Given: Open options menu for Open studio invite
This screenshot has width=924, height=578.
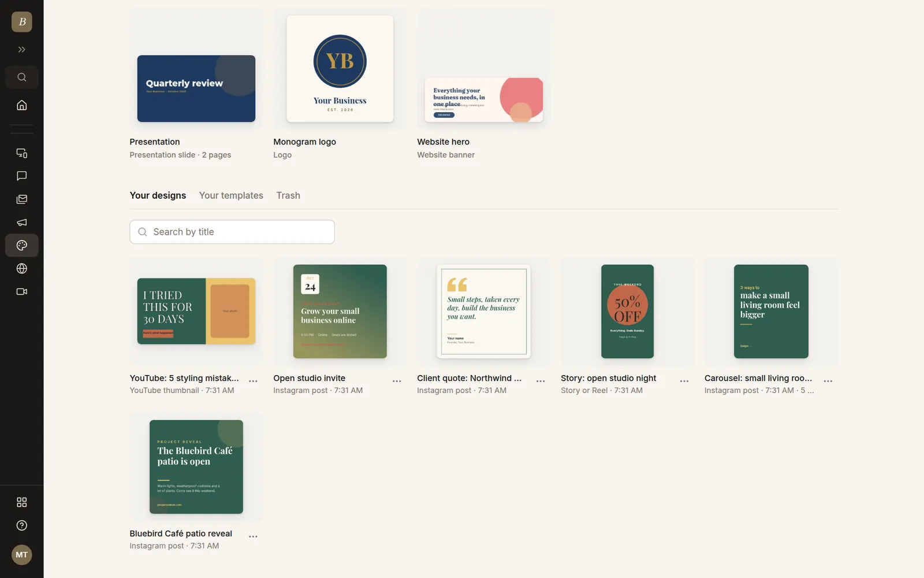Looking at the screenshot, I should tap(397, 381).
